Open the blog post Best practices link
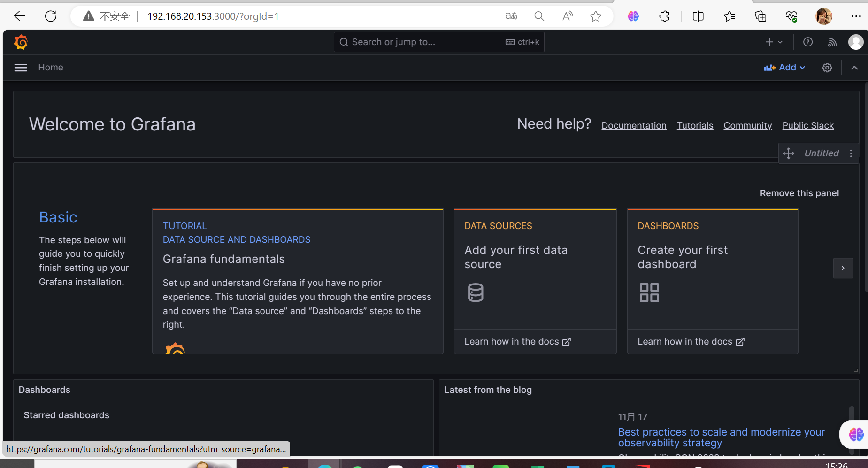Screen dimensions: 868x468 [x=722, y=437]
